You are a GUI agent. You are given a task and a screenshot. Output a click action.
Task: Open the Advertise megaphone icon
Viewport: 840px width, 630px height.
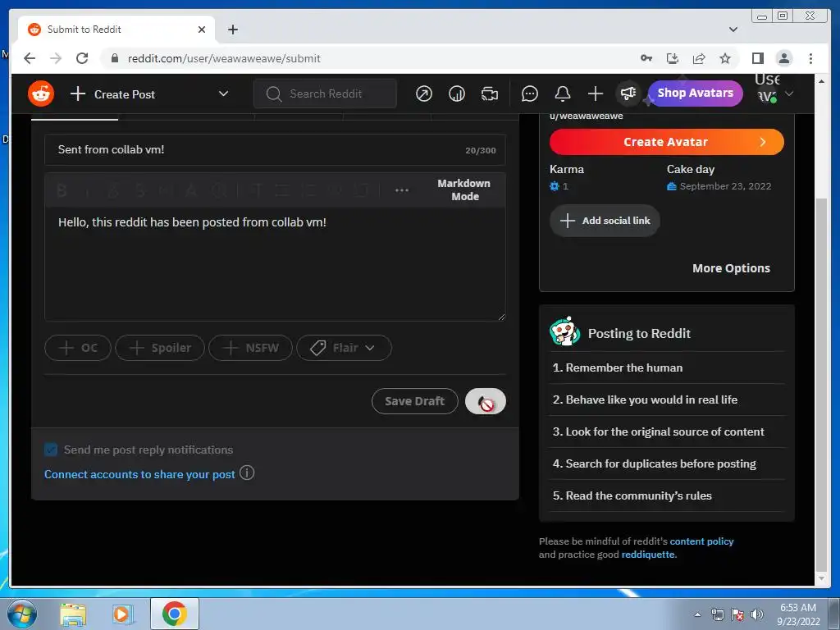628,94
